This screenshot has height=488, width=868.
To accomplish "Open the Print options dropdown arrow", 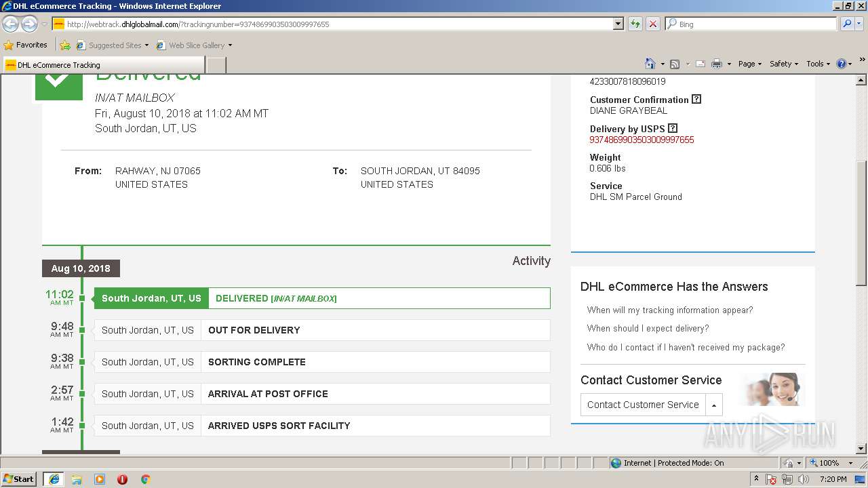I will click(x=729, y=64).
